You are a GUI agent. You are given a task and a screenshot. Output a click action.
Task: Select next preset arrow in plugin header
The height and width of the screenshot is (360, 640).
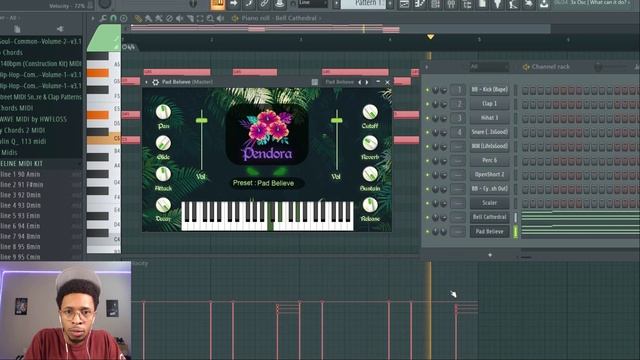367,82
